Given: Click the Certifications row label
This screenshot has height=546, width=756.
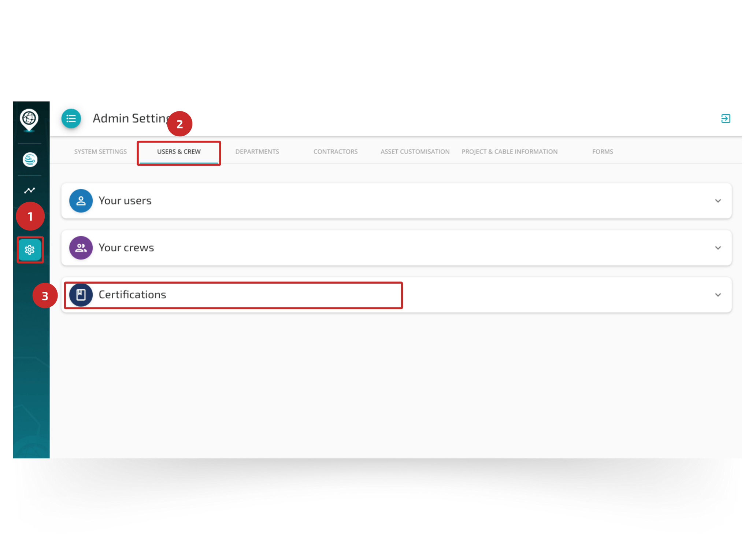Looking at the screenshot, I should [132, 294].
